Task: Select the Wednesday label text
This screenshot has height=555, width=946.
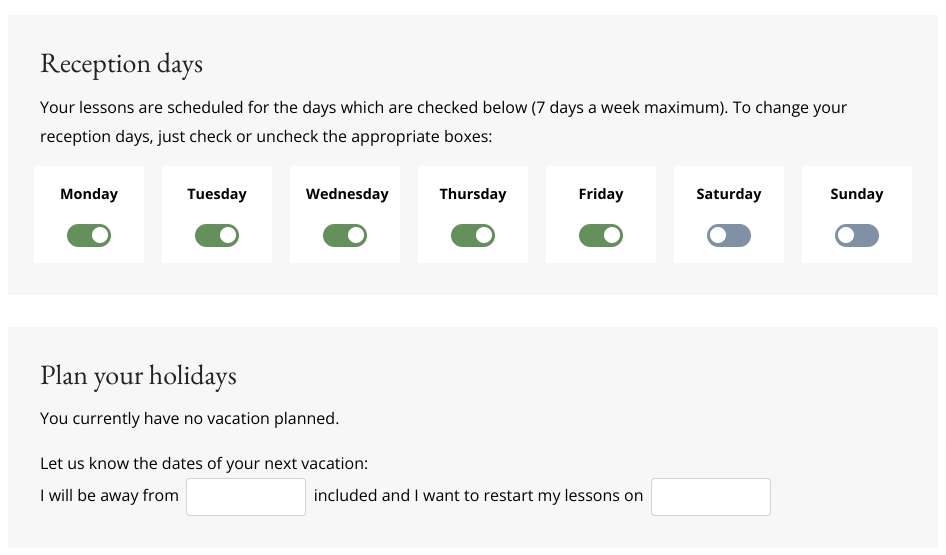Action: [x=347, y=194]
